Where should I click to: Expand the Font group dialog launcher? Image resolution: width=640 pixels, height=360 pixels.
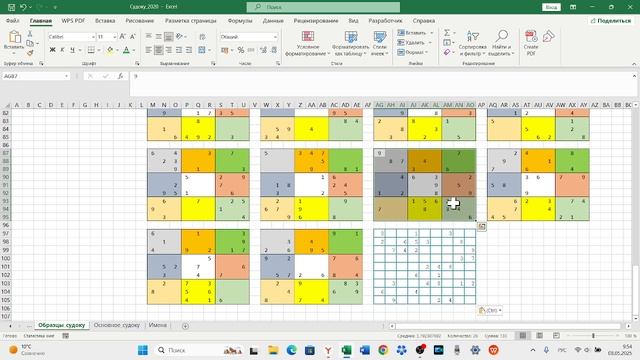click(137, 63)
